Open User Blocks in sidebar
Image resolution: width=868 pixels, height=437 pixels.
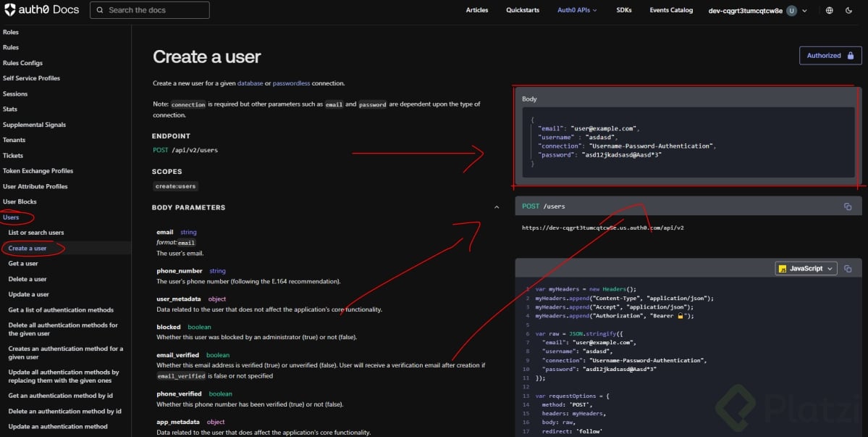point(20,201)
